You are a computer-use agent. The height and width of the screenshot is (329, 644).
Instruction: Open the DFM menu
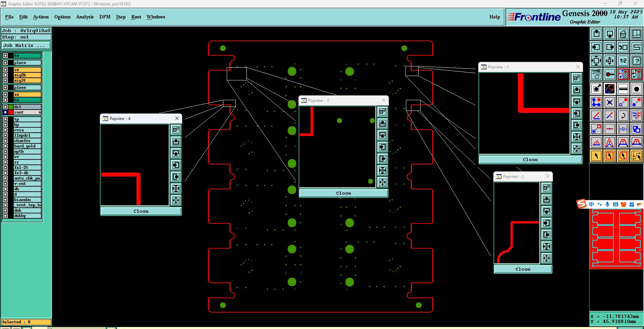click(x=105, y=17)
